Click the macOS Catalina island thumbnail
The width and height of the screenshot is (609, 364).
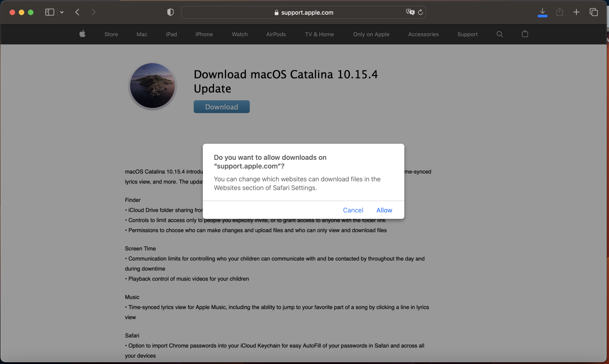[x=152, y=86]
